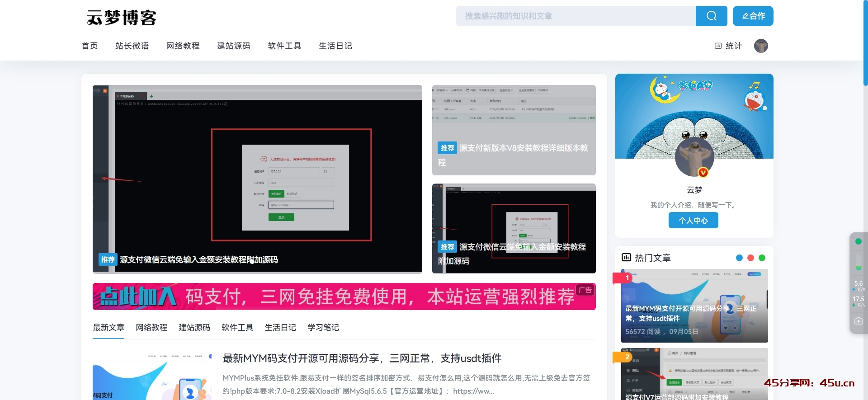Click the article excerpt starting MYMPlus系统免挂软件
The image size is (868, 400).
click(406, 384)
